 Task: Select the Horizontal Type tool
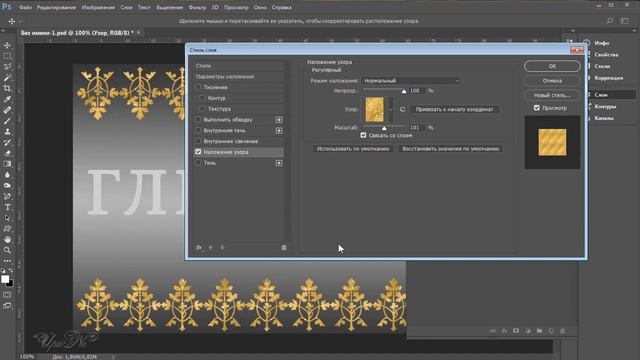7,207
